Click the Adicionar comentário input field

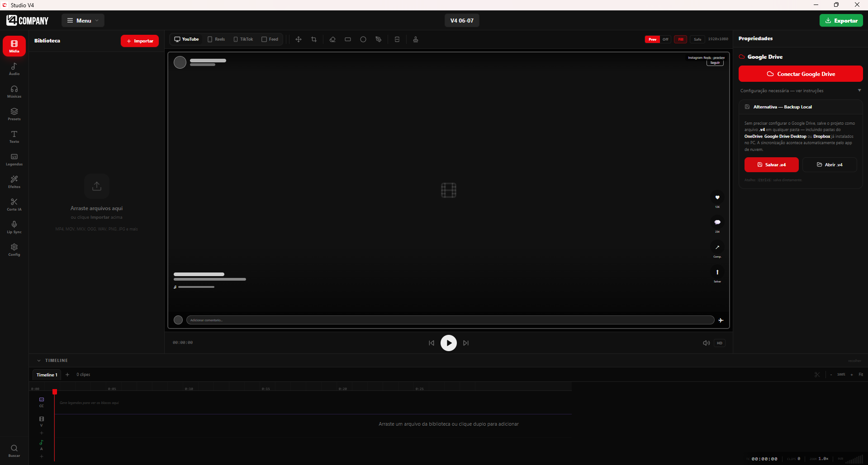click(x=450, y=320)
